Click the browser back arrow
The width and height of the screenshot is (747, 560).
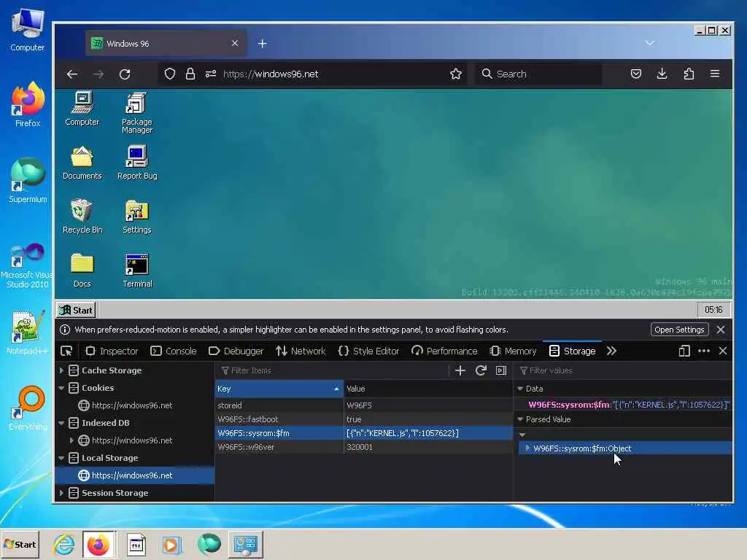click(72, 74)
